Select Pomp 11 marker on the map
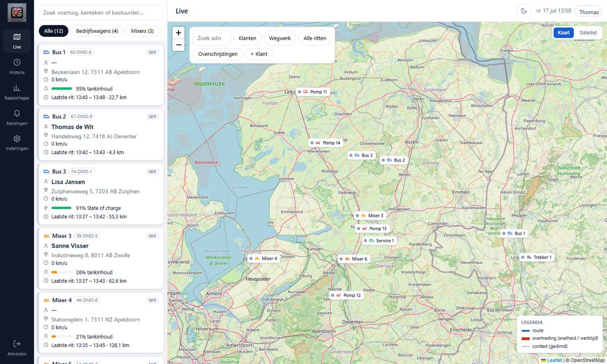Image resolution: width=607 pixels, height=364 pixels. point(313,92)
